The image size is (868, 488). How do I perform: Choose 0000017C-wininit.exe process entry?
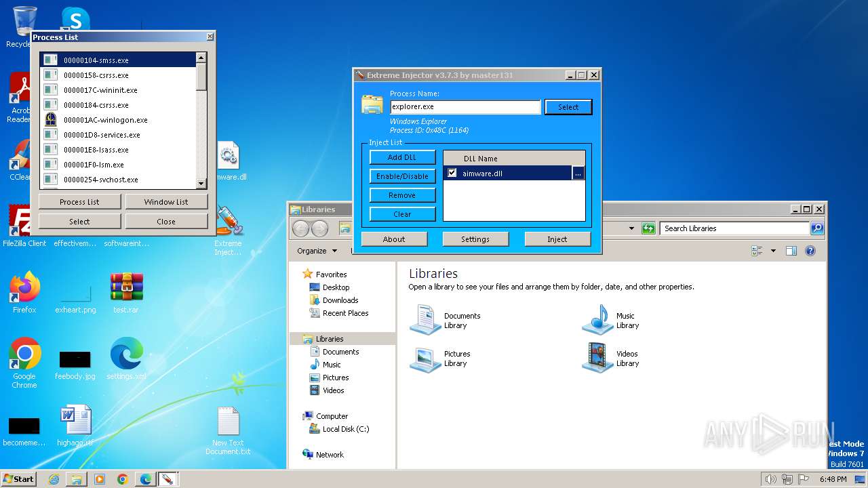click(118, 90)
